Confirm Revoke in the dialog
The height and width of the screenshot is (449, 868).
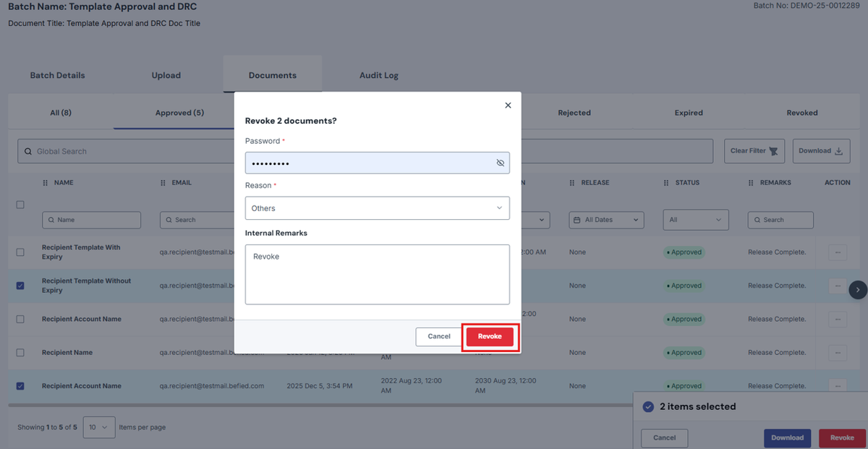(x=490, y=337)
